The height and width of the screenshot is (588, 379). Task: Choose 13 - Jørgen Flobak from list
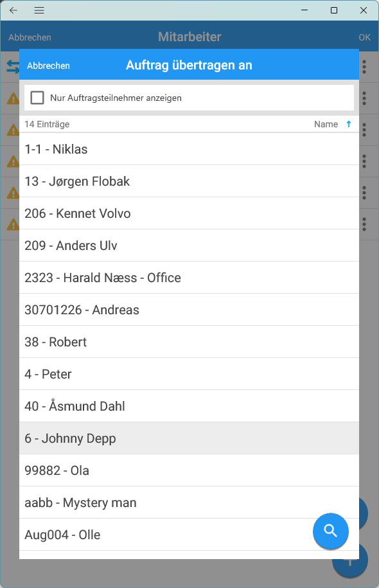[x=189, y=181]
